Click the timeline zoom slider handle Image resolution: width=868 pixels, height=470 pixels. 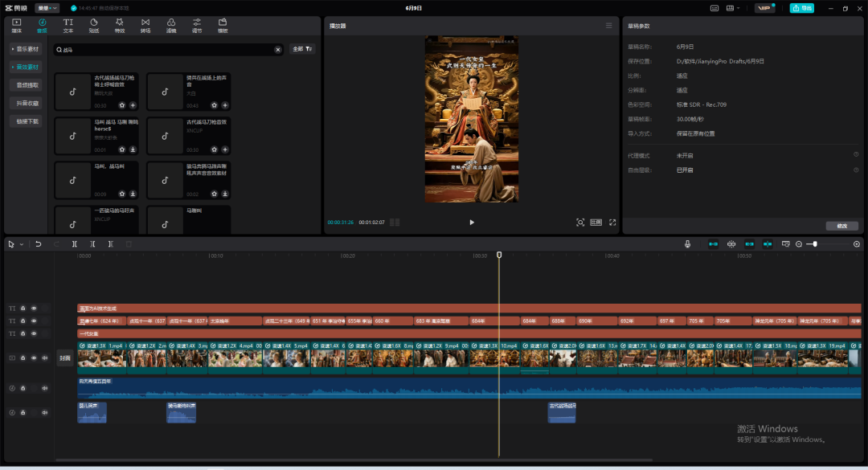coord(815,244)
